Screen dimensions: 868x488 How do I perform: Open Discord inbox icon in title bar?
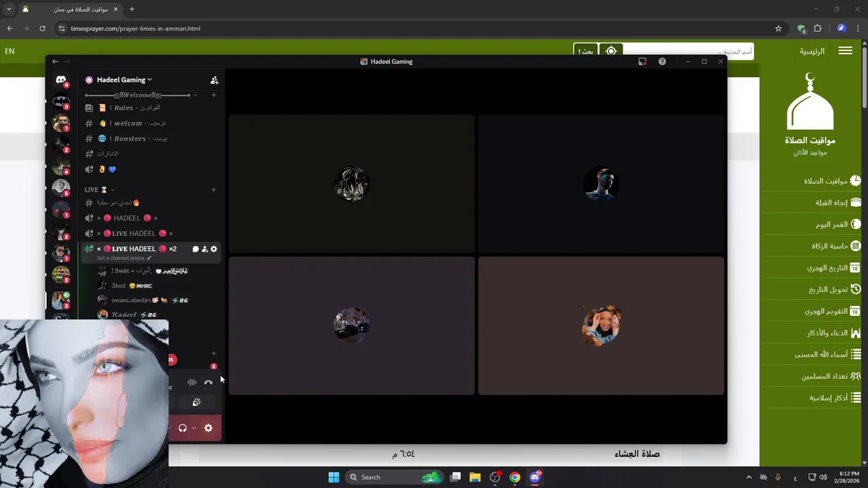[x=642, y=62]
